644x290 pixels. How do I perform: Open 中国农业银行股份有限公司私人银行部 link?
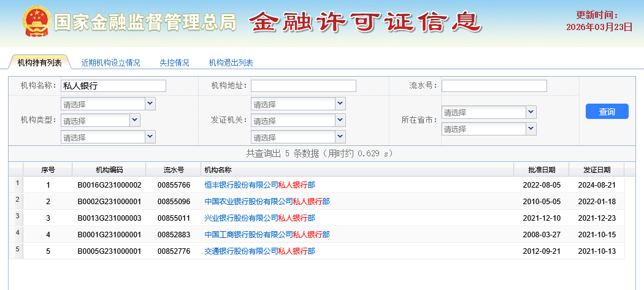pos(267,201)
